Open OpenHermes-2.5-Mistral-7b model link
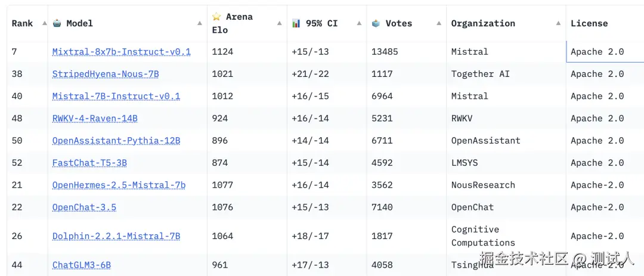 pyautogui.click(x=119, y=185)
